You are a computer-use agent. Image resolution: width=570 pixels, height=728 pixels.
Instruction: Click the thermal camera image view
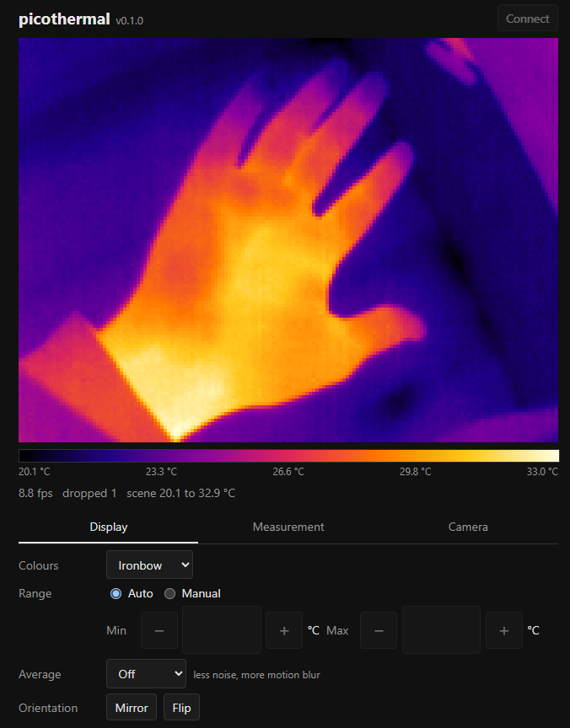[288, 240]
